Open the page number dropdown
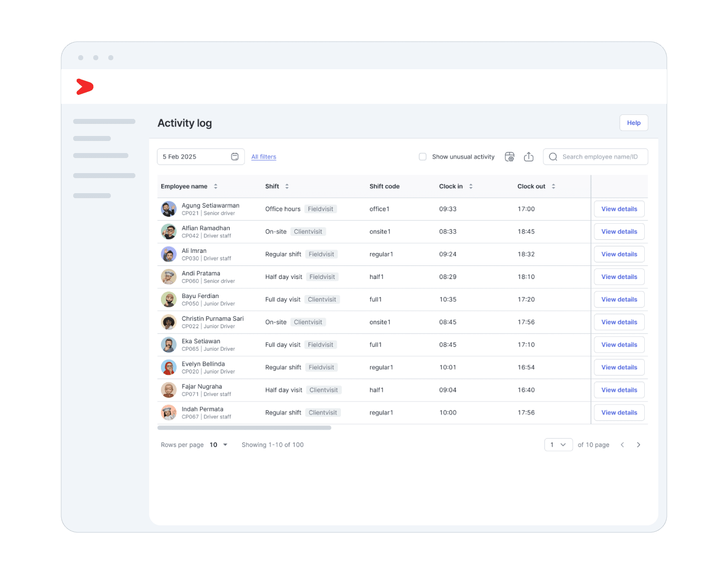The width and height of the screenshot is (728, 574). tap(558, 445)
